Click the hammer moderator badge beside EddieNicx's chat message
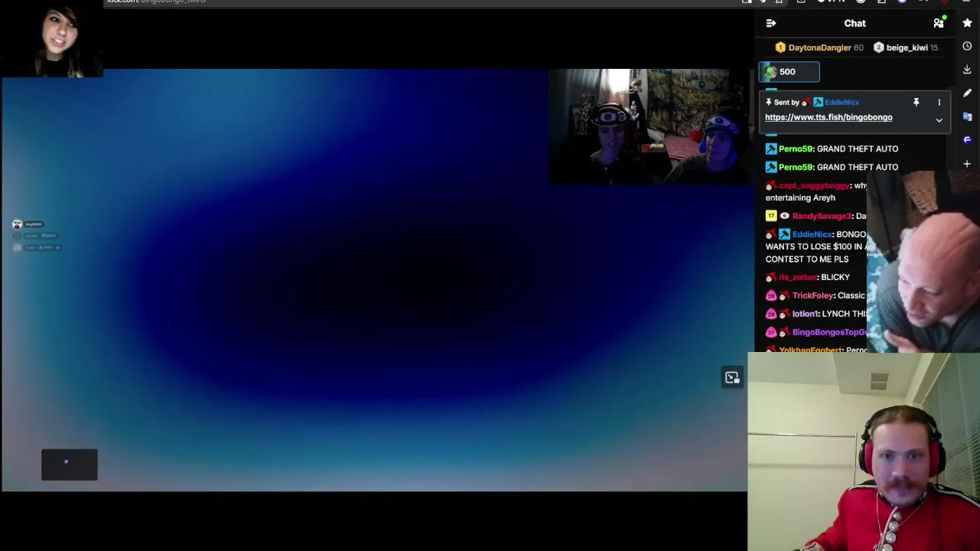 (784, 234)
